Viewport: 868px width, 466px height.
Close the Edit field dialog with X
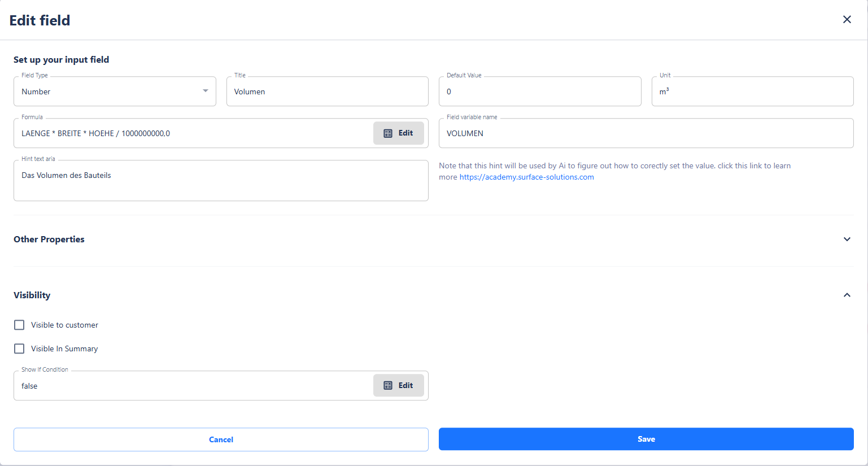[x=847, y=20]
